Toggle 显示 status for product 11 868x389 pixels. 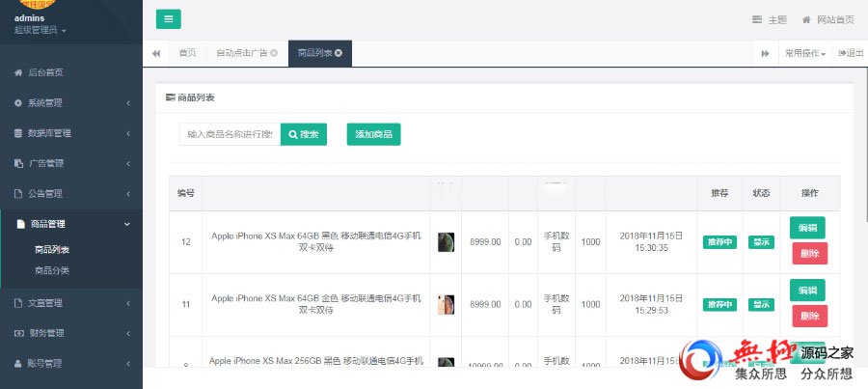[761, 305]
